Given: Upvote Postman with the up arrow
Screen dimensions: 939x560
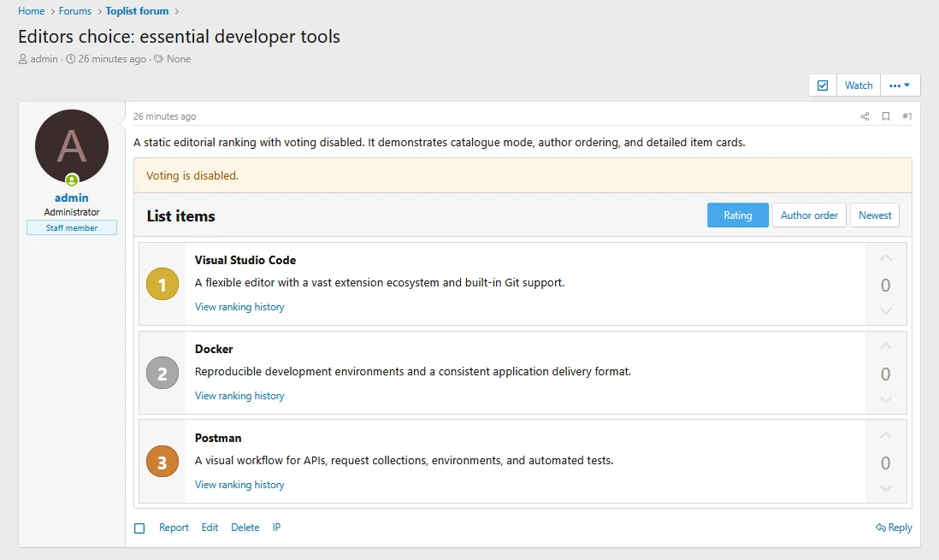Looking at the screenshot, I should (886, 435).
